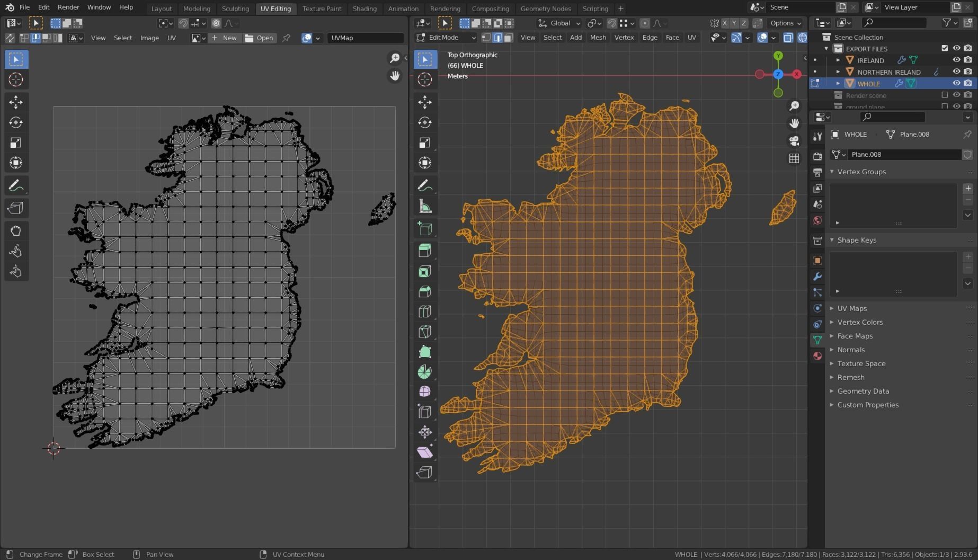The image size is (978, 560).
Task: Toggle proportional editing in 3D viewport
Action: (645, 23)
